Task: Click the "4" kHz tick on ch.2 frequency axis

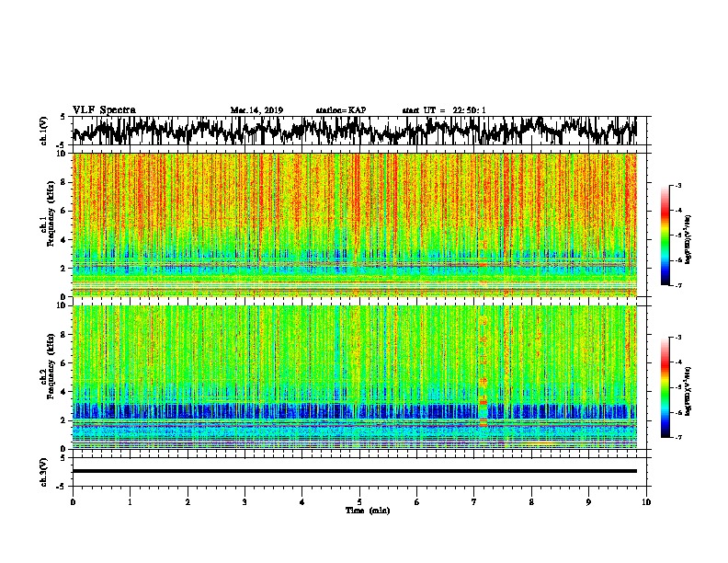Action: click(x=64, y=392)
